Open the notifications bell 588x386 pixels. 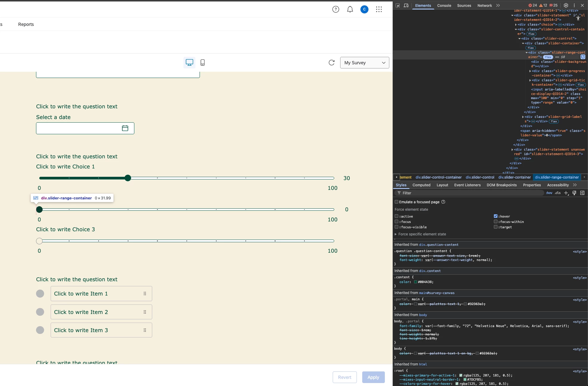[x=350, y=10]
